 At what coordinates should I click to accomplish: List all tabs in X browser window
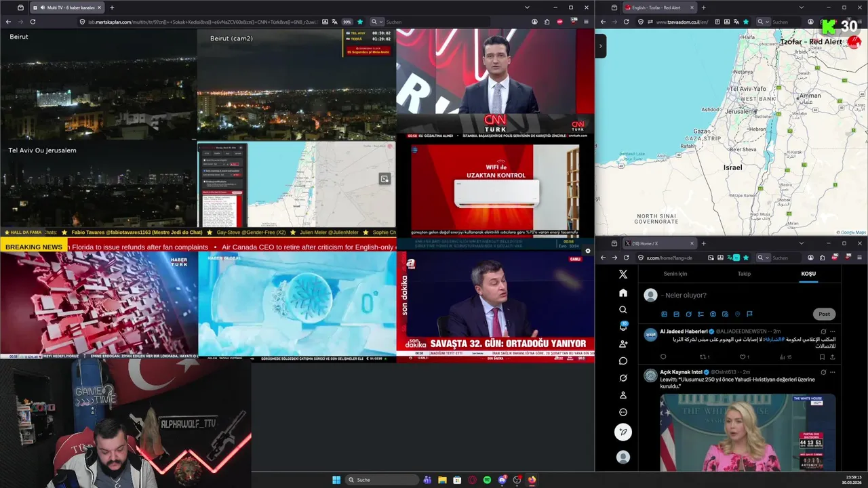[x=801, y=243]
